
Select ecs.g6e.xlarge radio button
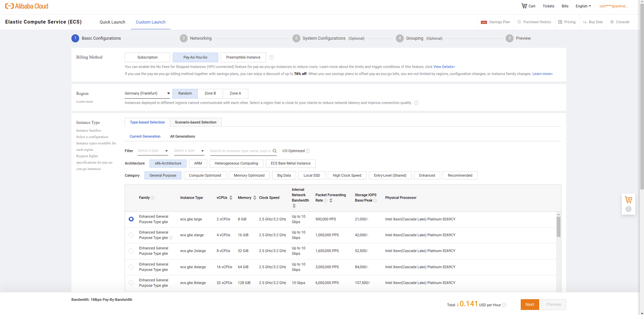pyautogui.click(x=131, y=235)
